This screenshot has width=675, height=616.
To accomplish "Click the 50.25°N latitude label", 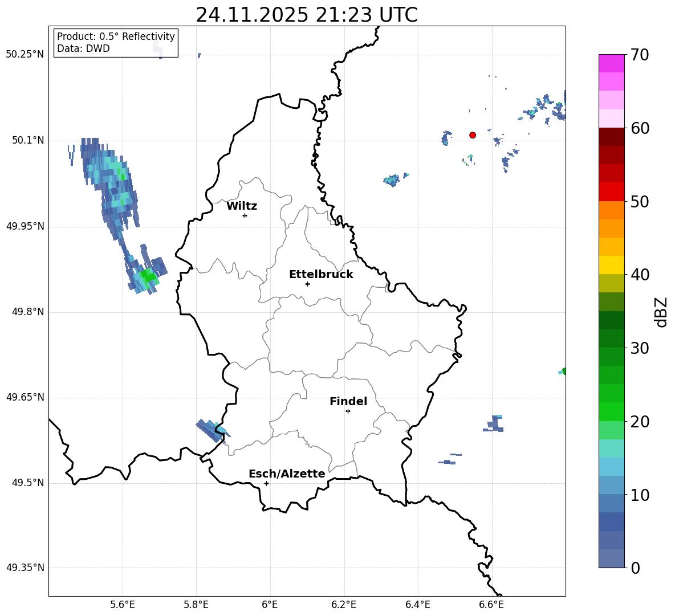I will coord(25,55).
